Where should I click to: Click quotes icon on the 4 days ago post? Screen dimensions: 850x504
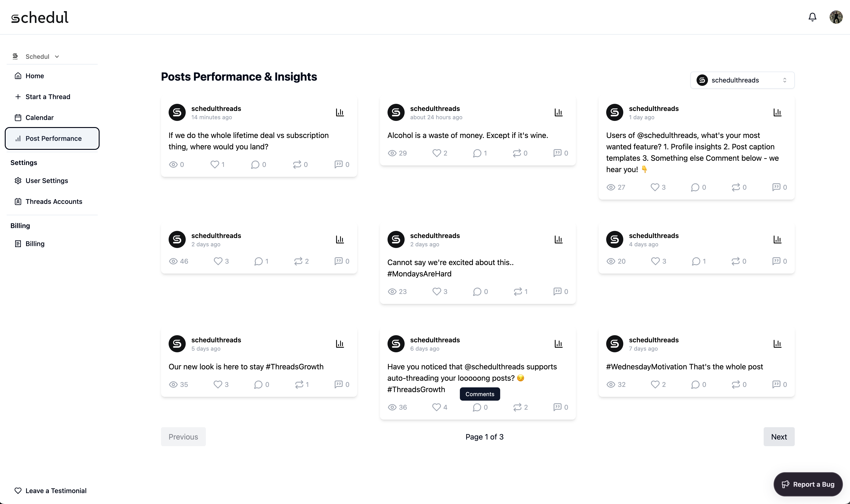point(776,261)
